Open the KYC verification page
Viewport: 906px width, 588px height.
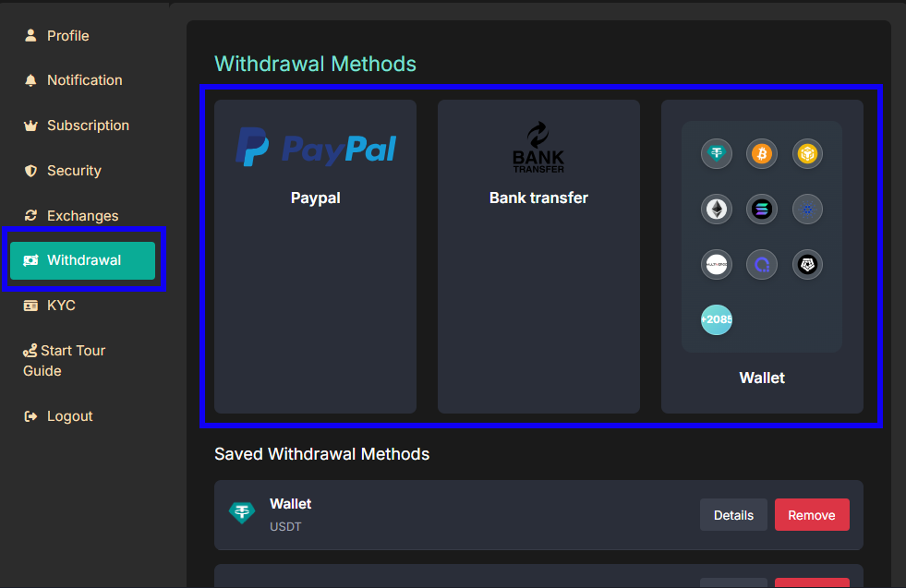61,306
